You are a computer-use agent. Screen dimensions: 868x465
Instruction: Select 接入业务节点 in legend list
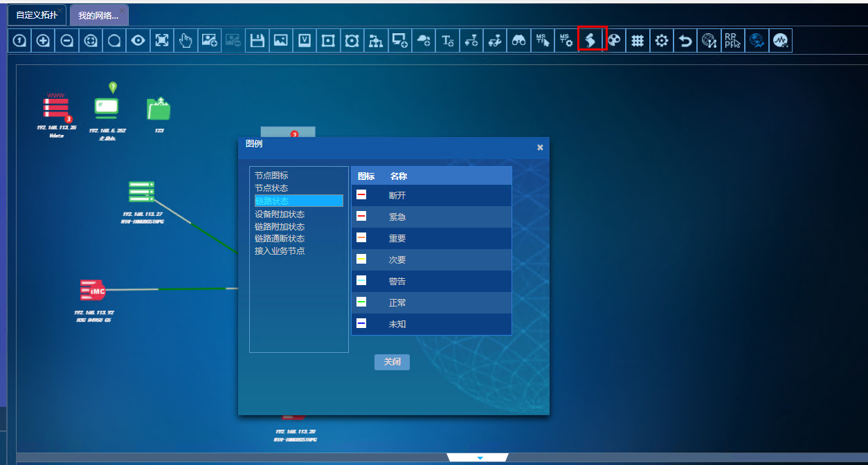[280, 251]
